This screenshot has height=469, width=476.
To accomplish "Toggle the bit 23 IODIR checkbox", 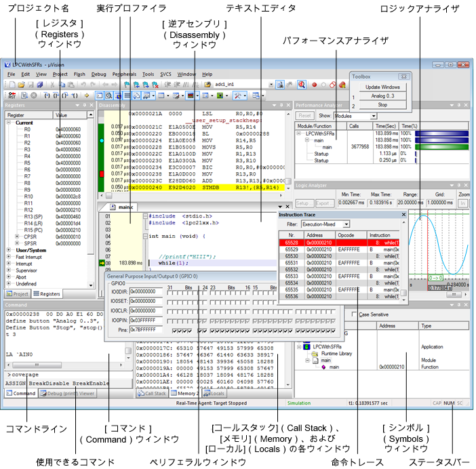I will [x=212, y=293].
